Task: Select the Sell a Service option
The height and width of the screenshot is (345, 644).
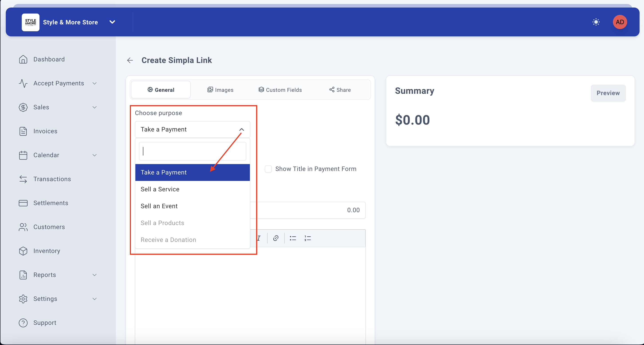Action: [160, 189]
